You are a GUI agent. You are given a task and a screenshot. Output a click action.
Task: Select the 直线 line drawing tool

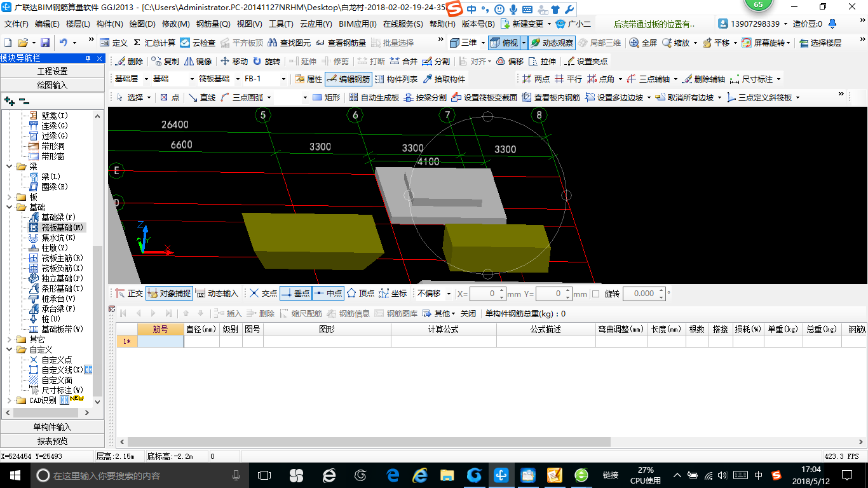click(x=202, y=97)
